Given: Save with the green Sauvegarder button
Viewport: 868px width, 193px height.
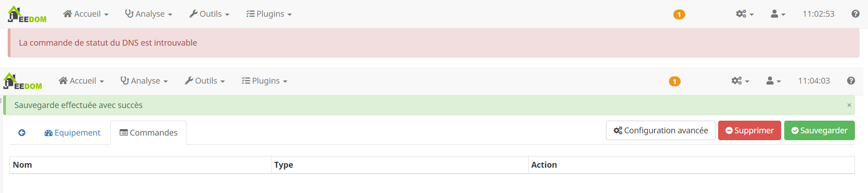Looking at the screenshot, I should [819, 131].
